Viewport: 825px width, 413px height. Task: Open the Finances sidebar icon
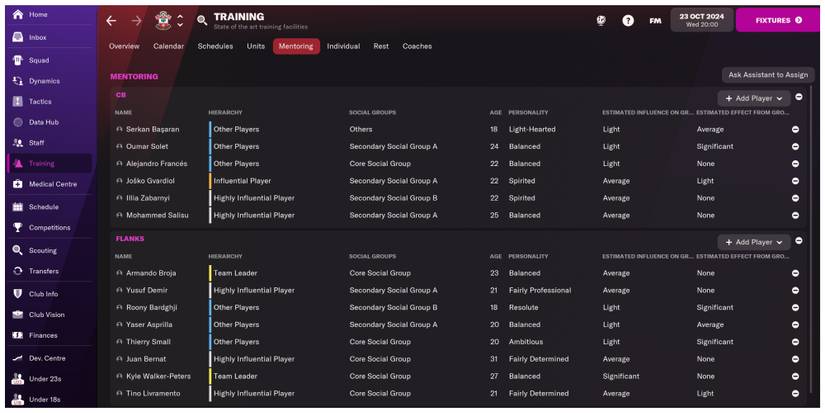tap(18, 335)
